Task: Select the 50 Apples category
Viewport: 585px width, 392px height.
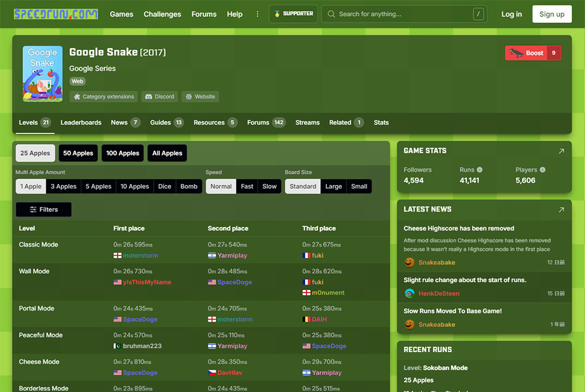Action: pos(78,153)
